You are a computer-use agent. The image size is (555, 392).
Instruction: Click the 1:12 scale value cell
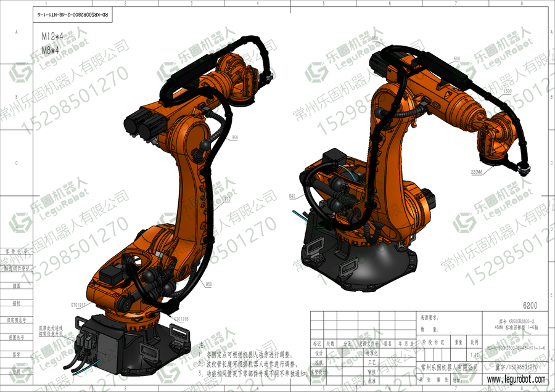[x=475, y=355]
